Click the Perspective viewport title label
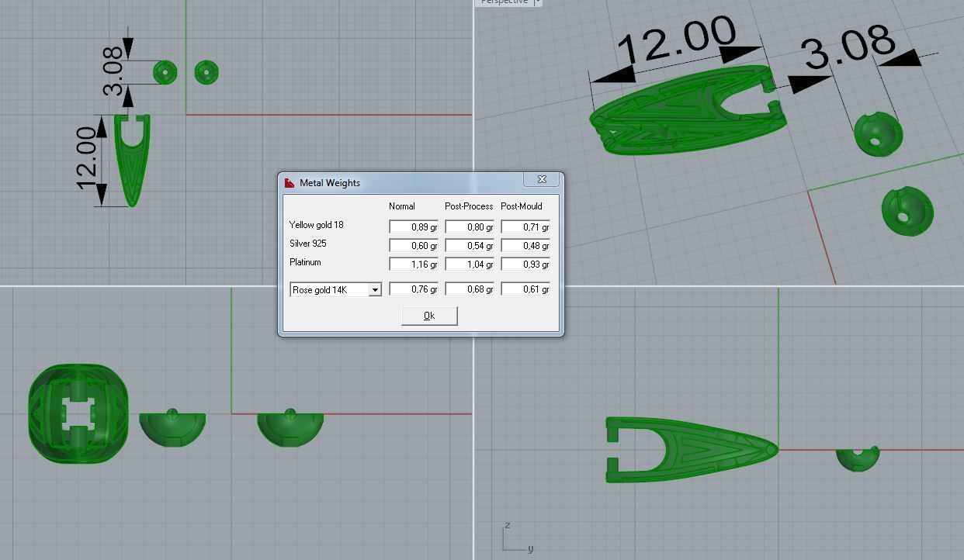Viewport: 964px width, 560px height. point(504,2)
